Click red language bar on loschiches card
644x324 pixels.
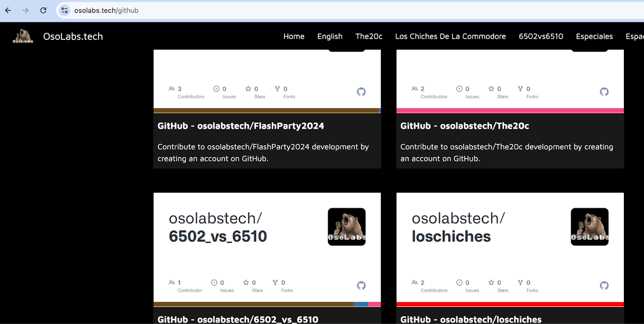(510, 304)
